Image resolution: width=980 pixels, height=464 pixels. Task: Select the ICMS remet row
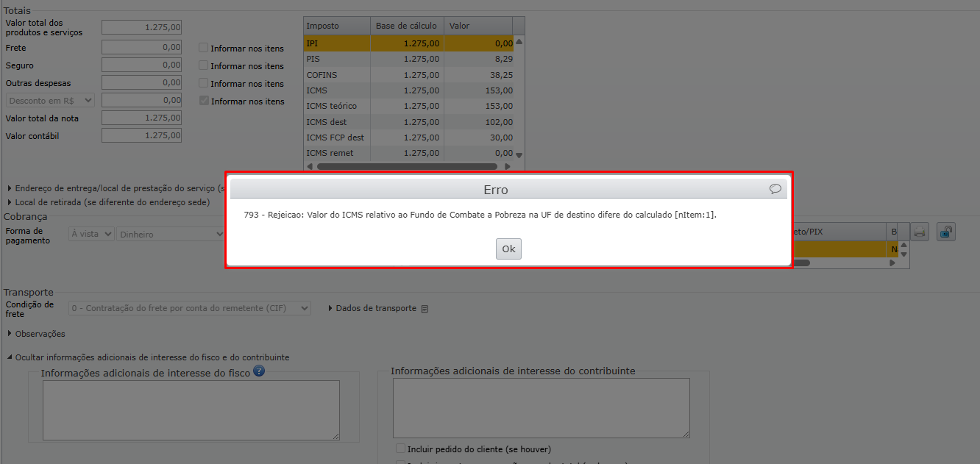(x=408, y=153)
